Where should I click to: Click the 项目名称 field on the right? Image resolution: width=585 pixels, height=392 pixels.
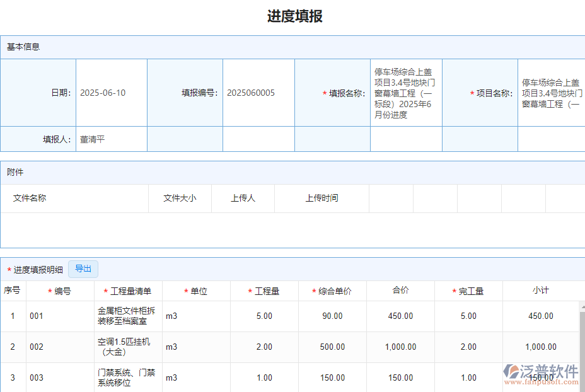[550, 93]
